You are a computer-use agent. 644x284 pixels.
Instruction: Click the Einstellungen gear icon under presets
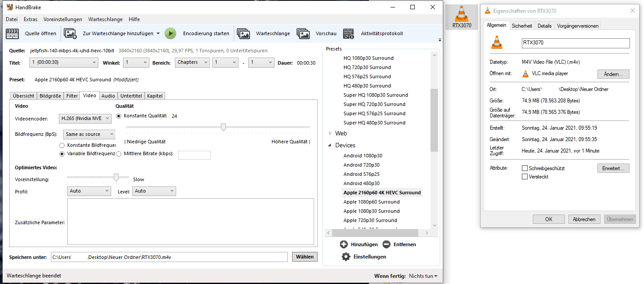tap(346, 257)
